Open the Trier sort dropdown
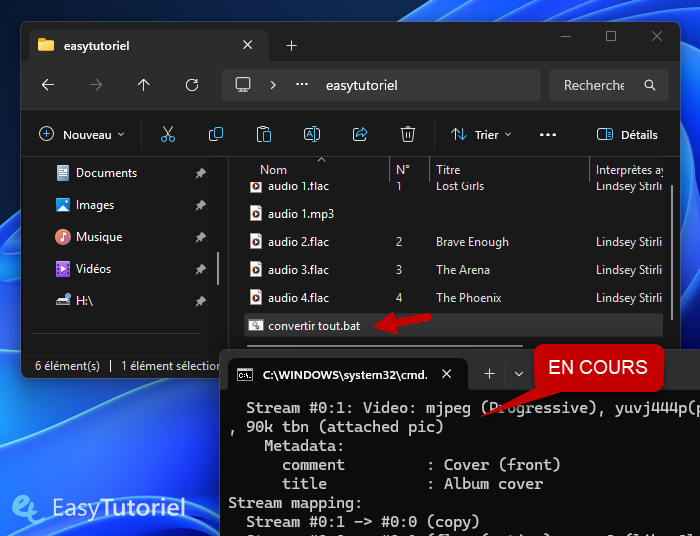Screen dimensions: 700x536 tap(481, 134)
